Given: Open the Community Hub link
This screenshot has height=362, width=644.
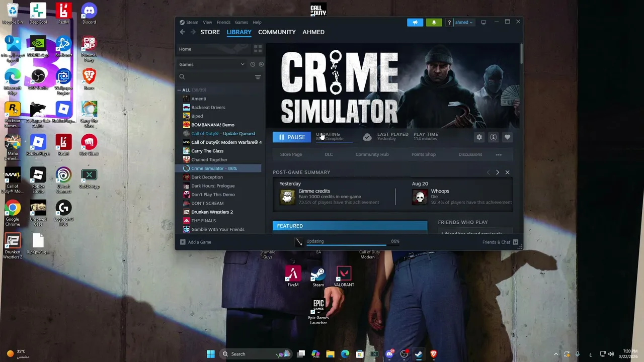Looking at the screenshot, I should 372,154.
